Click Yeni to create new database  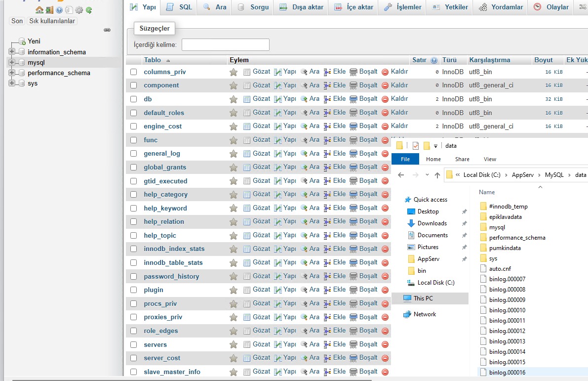point(34,42)
